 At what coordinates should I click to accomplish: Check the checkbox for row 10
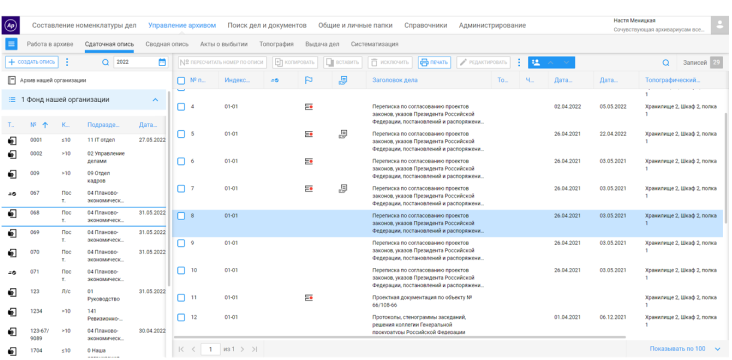[181, 270]
